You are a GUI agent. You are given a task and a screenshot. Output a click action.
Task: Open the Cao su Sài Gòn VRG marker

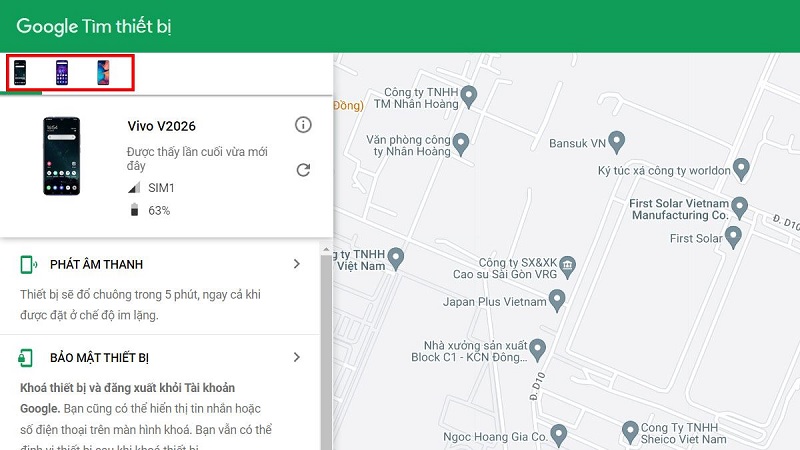[567, 264]
